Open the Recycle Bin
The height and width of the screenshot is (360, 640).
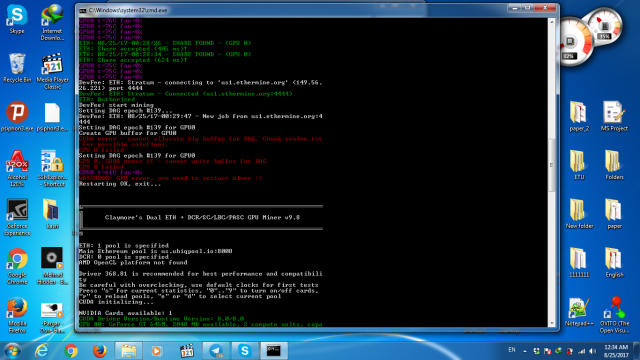click(17, 68)
